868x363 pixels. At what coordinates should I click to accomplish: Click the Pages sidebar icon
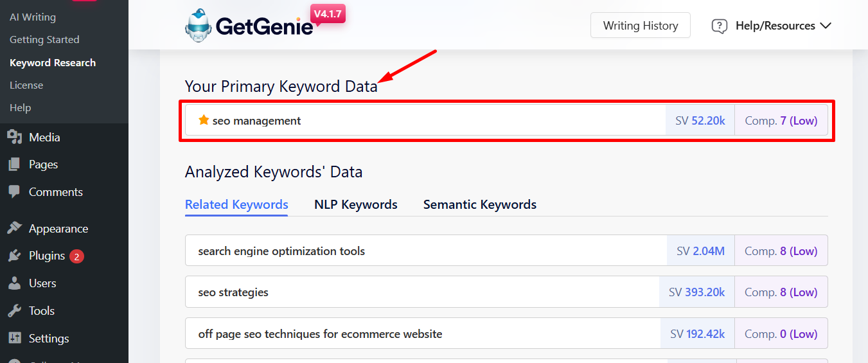(15, 164)
